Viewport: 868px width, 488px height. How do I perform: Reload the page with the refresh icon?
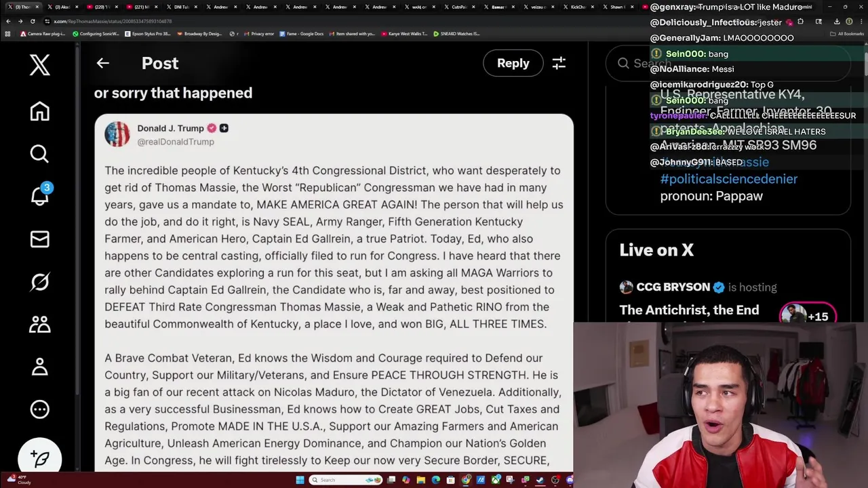[32, 21]
